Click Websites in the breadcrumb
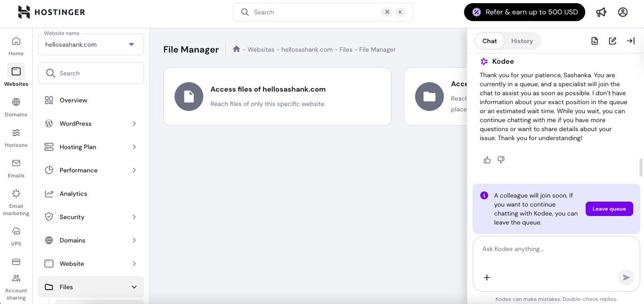Screen dimensions: 644x304 point(261,49)
